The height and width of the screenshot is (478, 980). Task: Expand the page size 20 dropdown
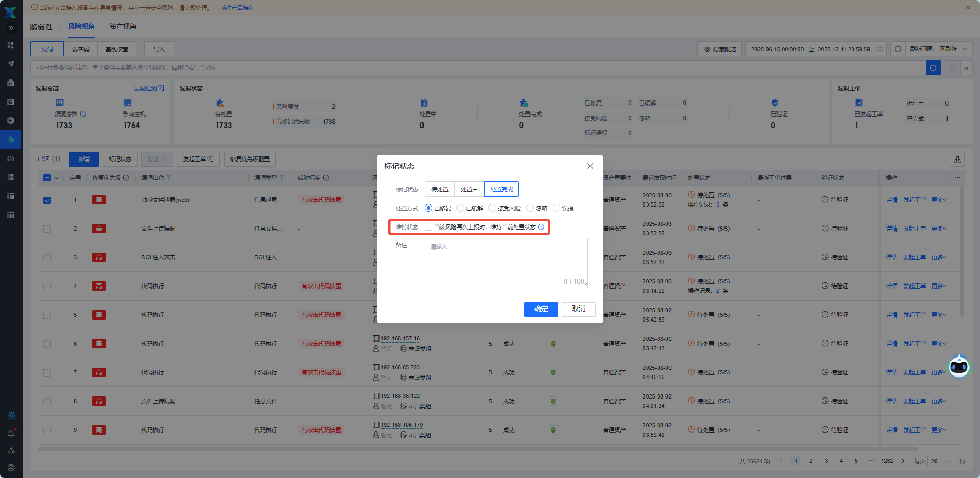pyautogui.click(x=941, y=461)
